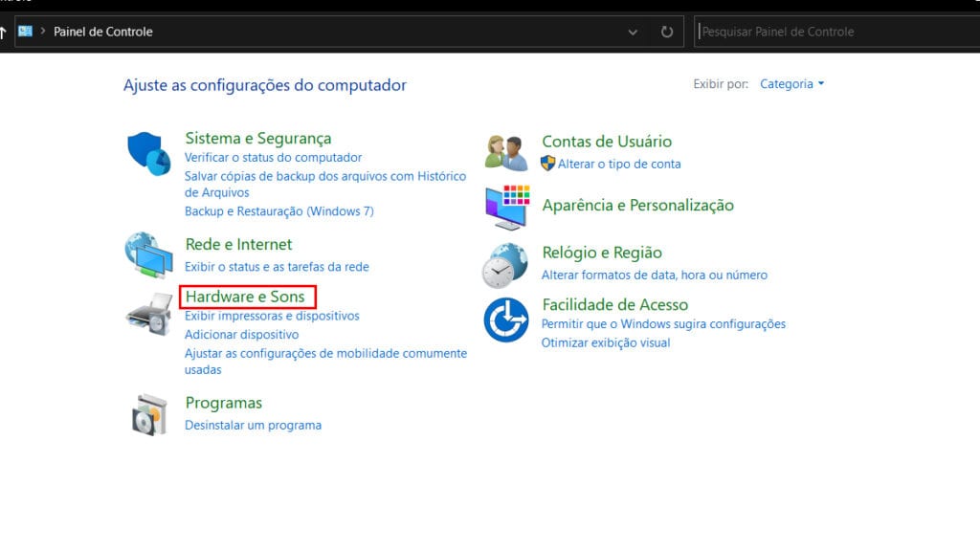Click the Relógio e Região clock icon
The width and height of the screenshot is (980, 551).
coord(505,266)
